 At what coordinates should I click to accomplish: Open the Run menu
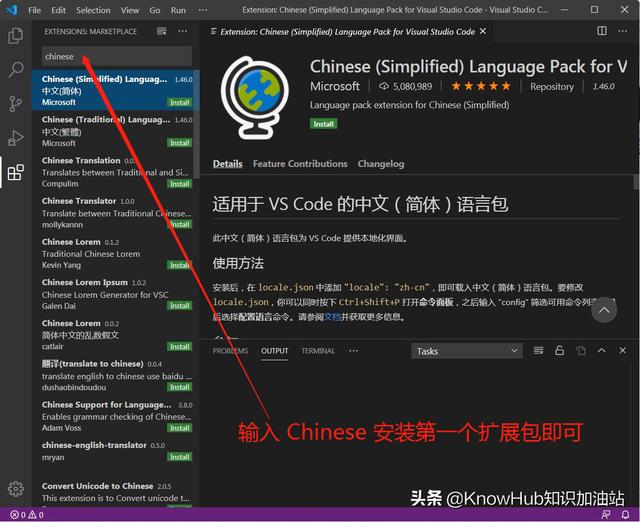tap(178, 10)
